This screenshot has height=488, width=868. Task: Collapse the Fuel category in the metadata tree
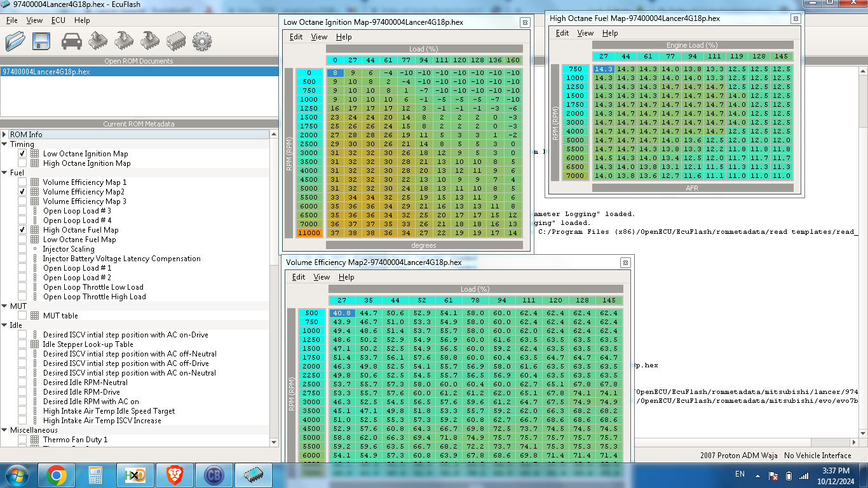click(4, 173)
